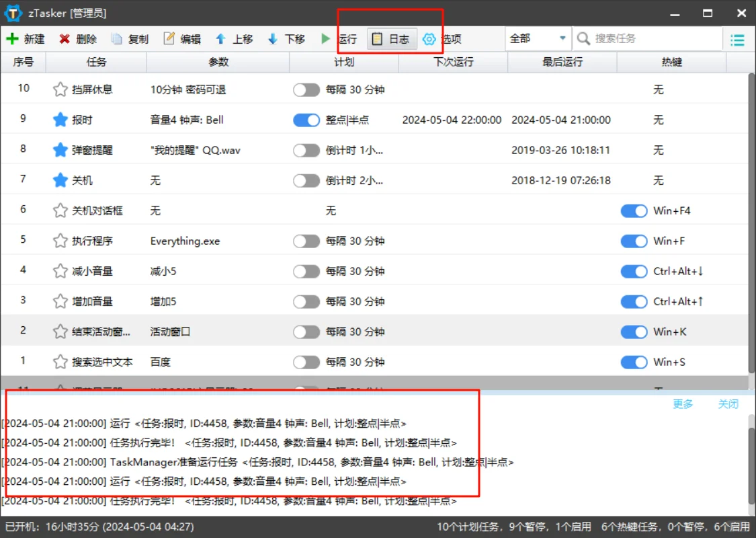Click the list view icon near the search box
Image resolution: width=756 pixels, height=538 pixels.
click(737, 39)
